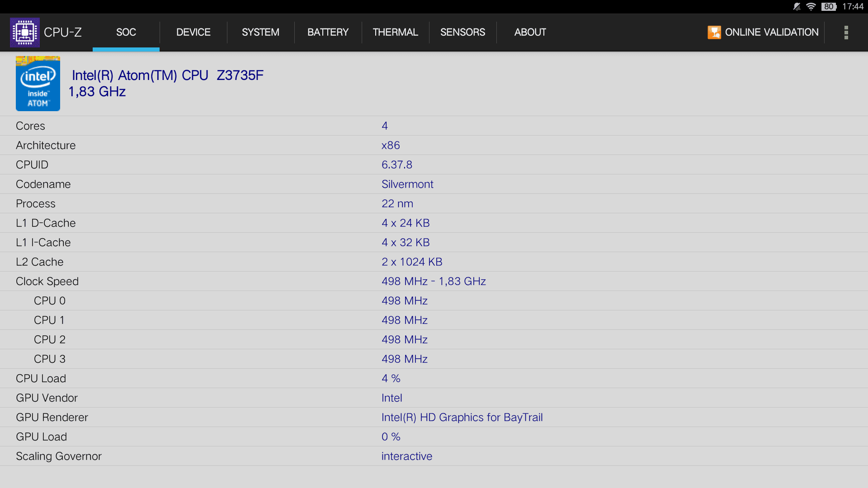Tap the muted notification icon in status bar
Image resolution: width=868 pixels, height=488 pixels.
click(x=797, y=6)
